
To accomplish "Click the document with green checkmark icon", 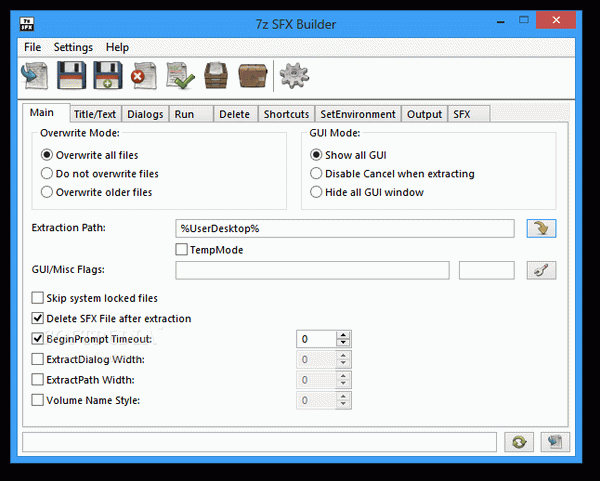I will pos(180,75).
